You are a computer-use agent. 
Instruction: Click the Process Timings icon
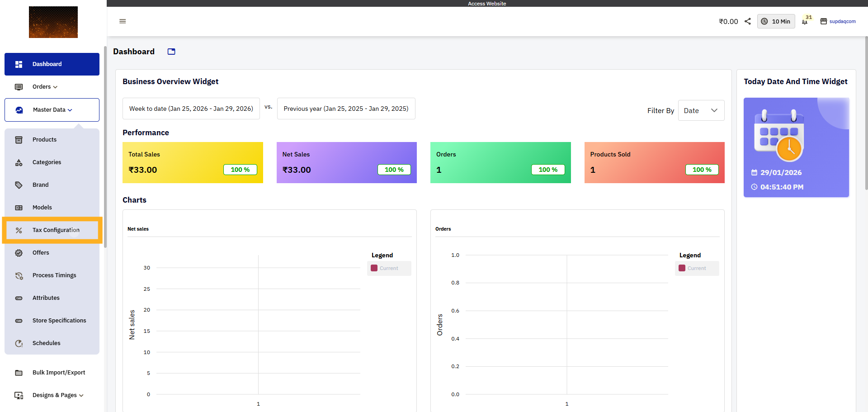click(19, 275)
